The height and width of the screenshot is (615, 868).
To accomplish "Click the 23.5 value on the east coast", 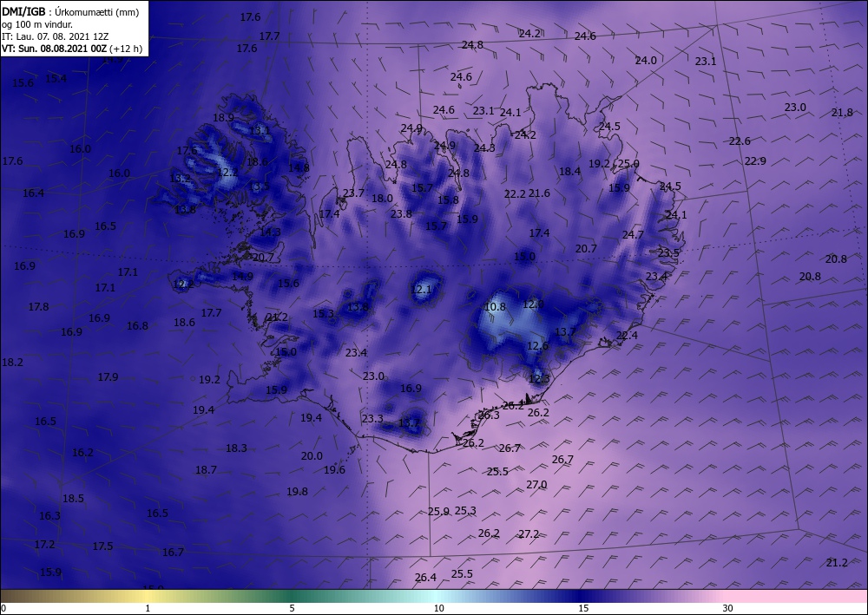I will (x=668, y=252).
